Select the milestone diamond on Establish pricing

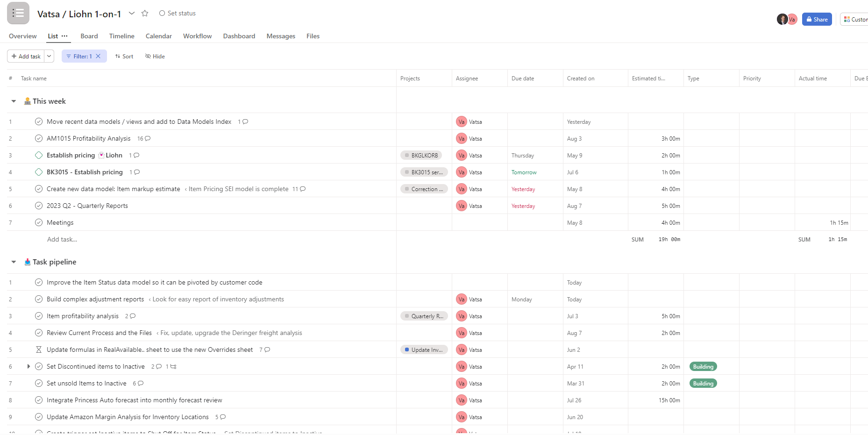point(38,155)
